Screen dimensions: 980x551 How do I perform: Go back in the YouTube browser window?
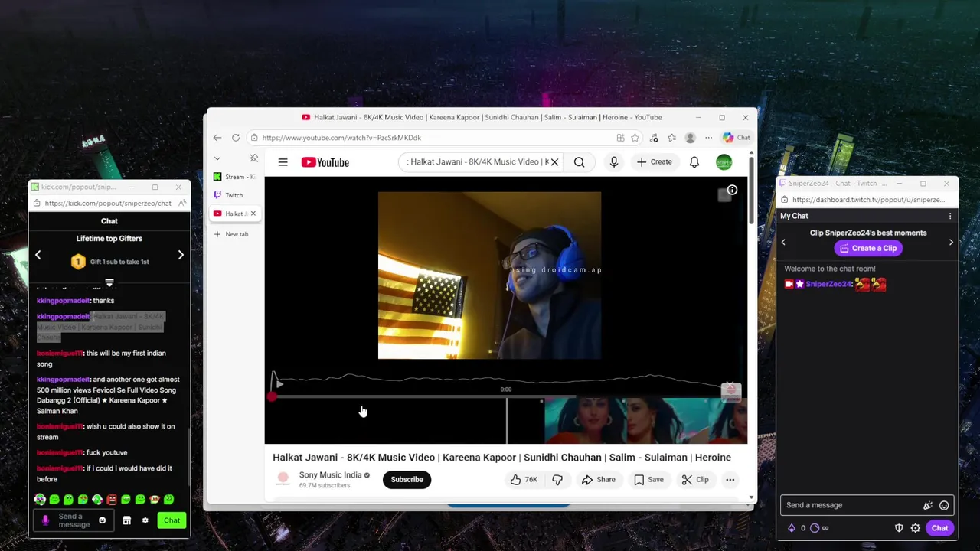pyautogui.click(x=217, y=138)
